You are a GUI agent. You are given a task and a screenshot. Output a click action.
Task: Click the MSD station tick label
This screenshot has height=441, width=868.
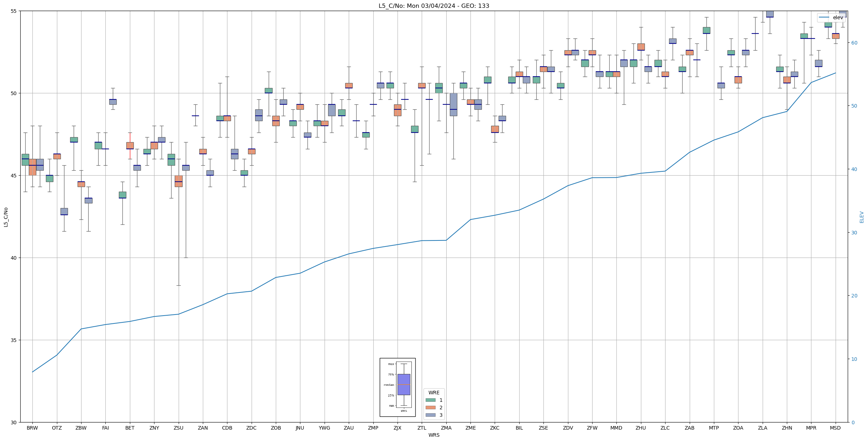point(835,428)
